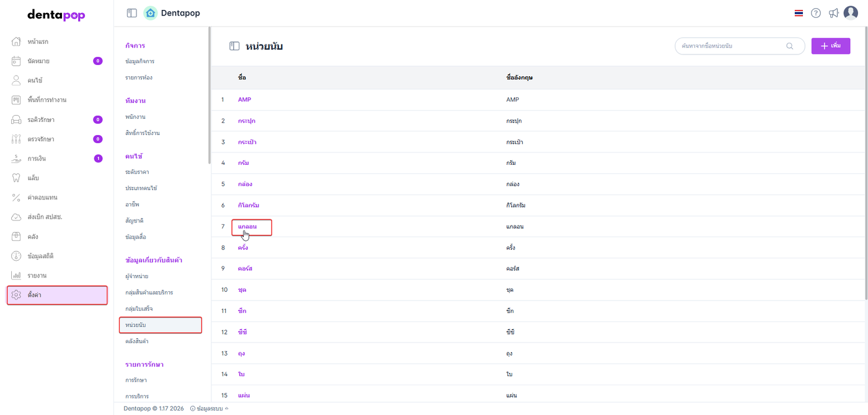The height and width of the screenshot is (415, 868).
Task: Open appointments calendar icon
Action: [17, 61]
